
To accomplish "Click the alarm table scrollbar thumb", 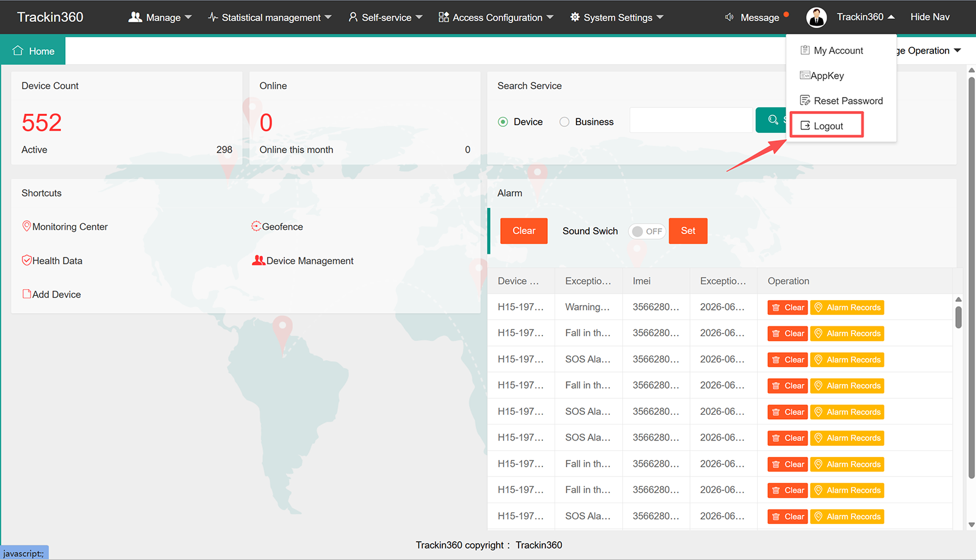I will [x=958, y=317].
